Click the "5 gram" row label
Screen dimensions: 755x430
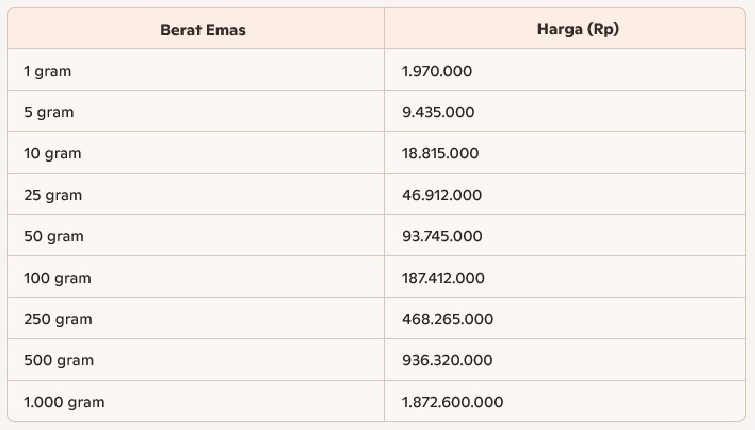pyautogui.click(x=49, y=113)
